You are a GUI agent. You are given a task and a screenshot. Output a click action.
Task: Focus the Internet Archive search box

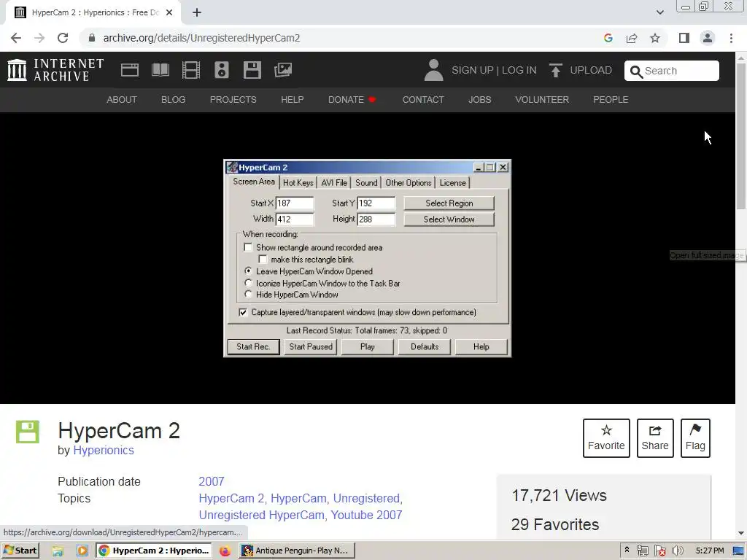pyautogui.click(x=671, y=71)
